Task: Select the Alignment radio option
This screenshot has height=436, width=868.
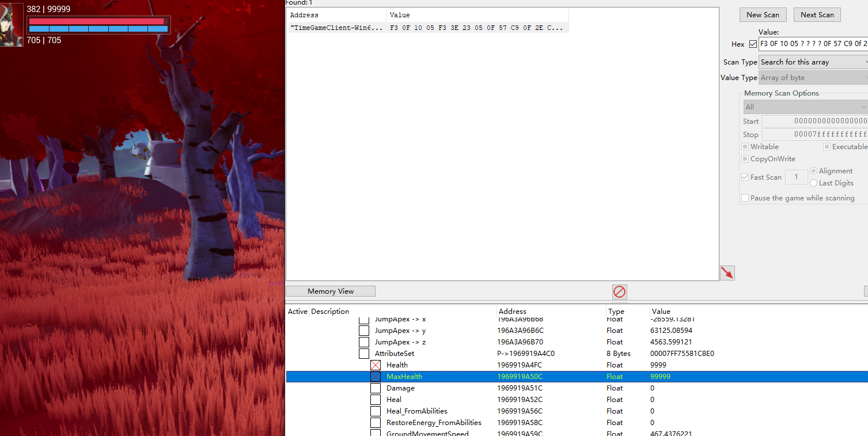Action: click(x=813, y=171)
